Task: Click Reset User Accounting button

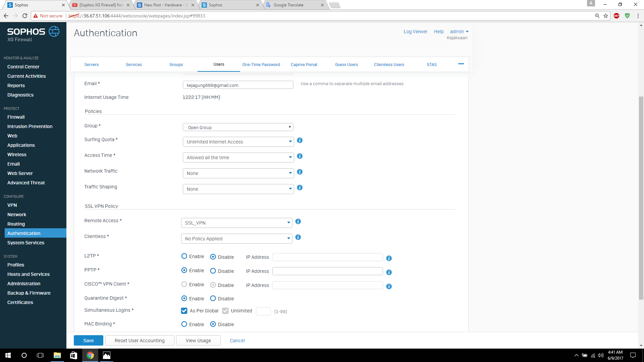Action: pos(140,341)
